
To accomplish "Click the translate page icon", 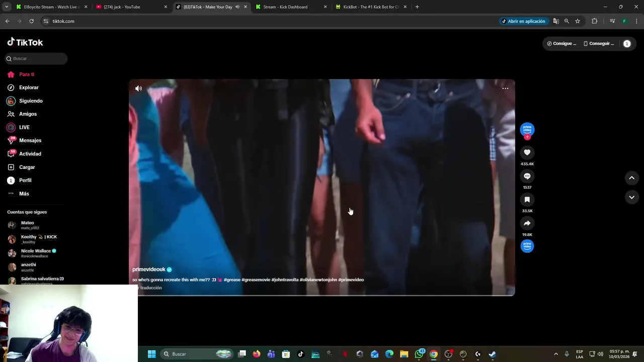I will [x=556, y=21].
